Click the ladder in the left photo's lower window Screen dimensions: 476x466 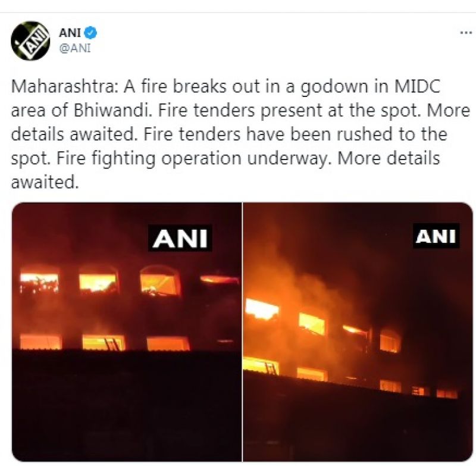[112, 343]
